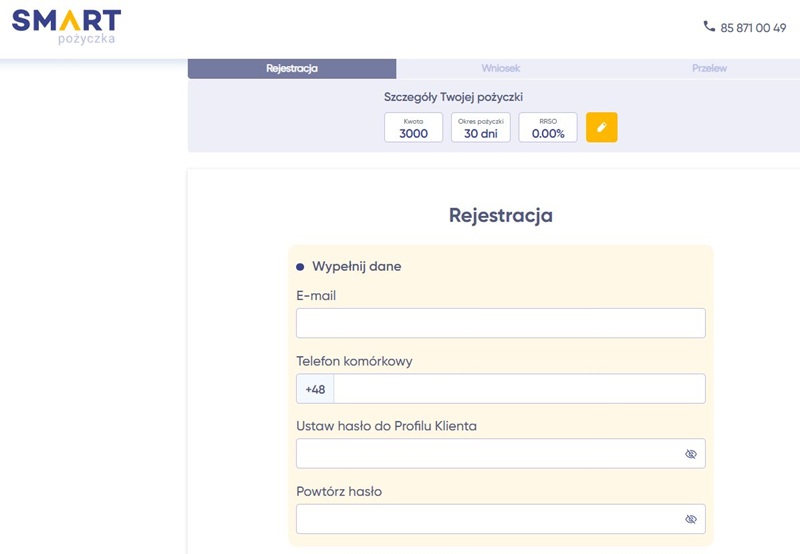Focus the Telefon komórkowy input field

(518, 389)
